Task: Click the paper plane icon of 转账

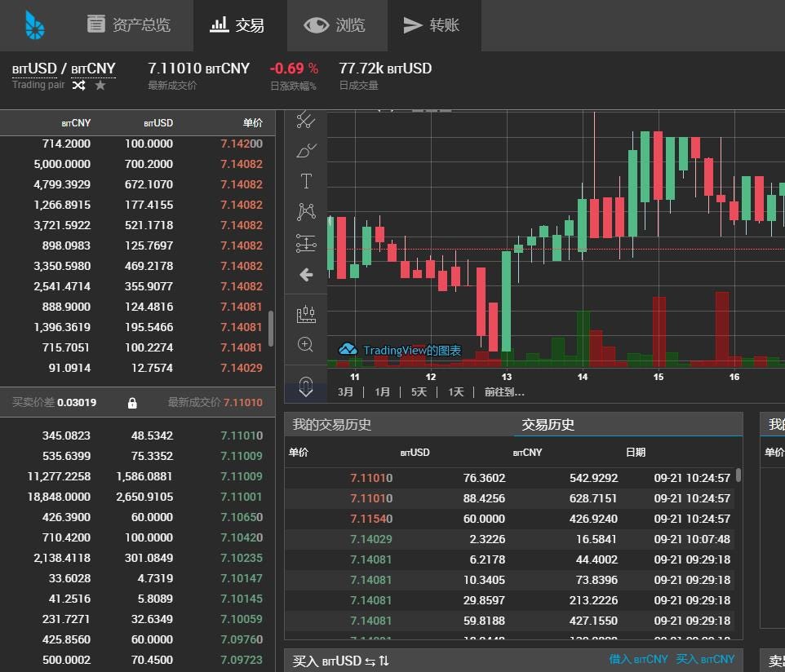Action: (x=413, y=25)
